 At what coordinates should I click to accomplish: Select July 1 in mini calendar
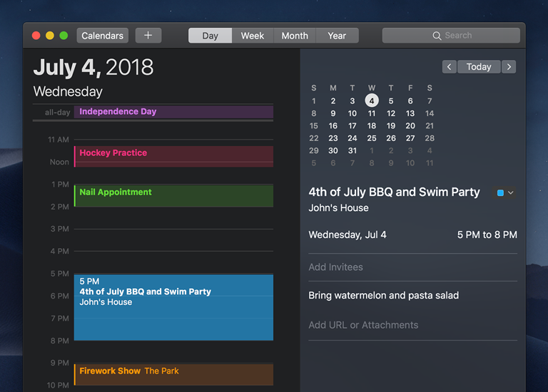point(314,101)
